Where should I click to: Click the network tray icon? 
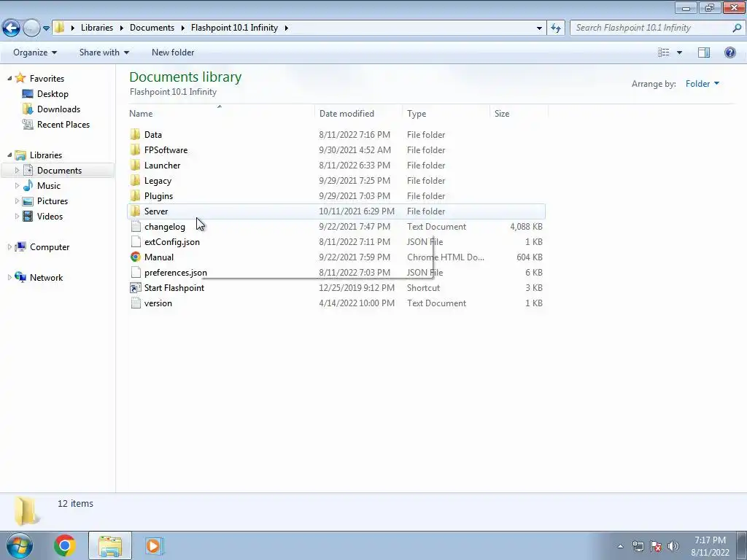638,546
